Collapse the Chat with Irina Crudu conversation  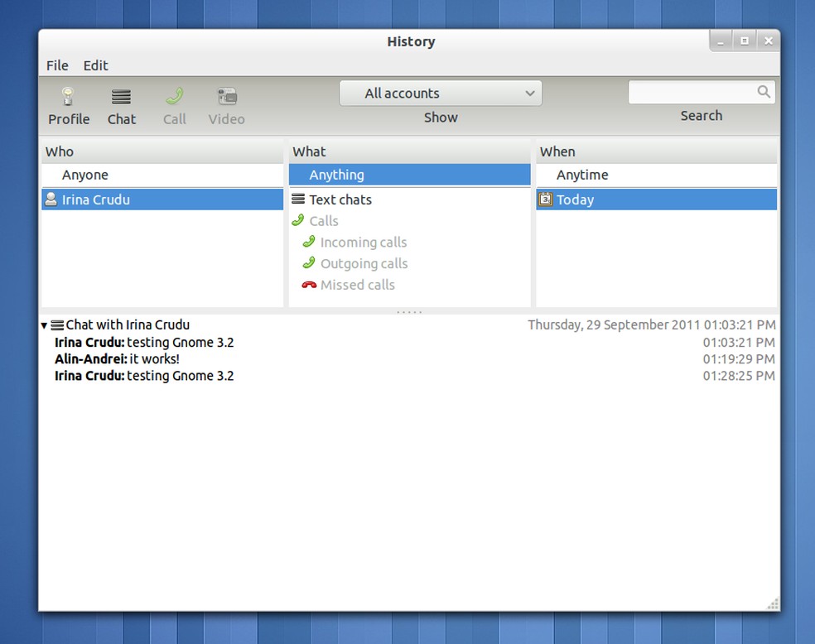pyautogui.click(x=44, y=325)
